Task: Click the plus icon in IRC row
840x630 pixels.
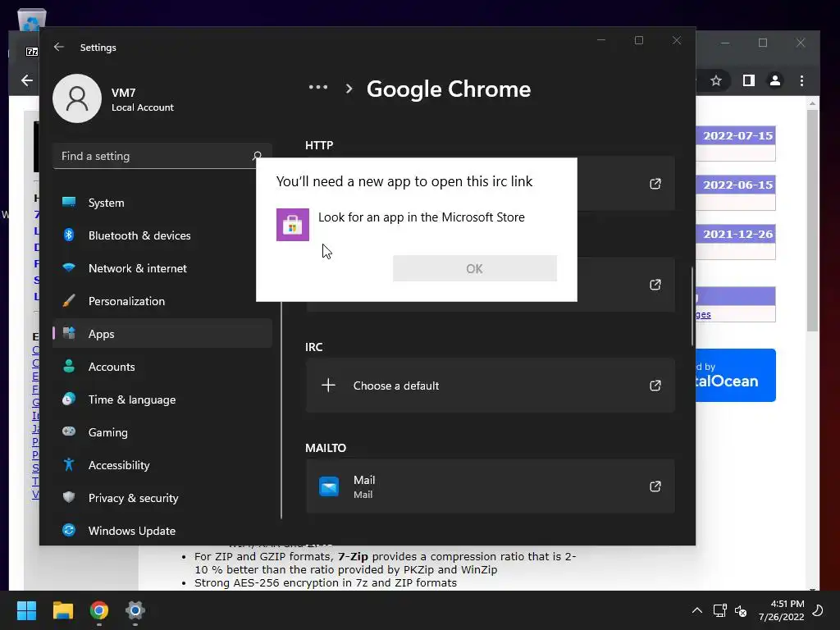Action: click(328, 385)
